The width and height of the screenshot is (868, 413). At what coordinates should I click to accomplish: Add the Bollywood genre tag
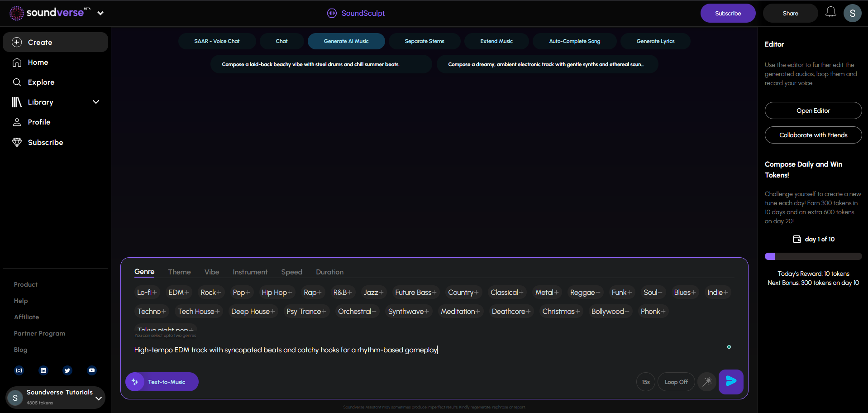click(x=610, y=312)
